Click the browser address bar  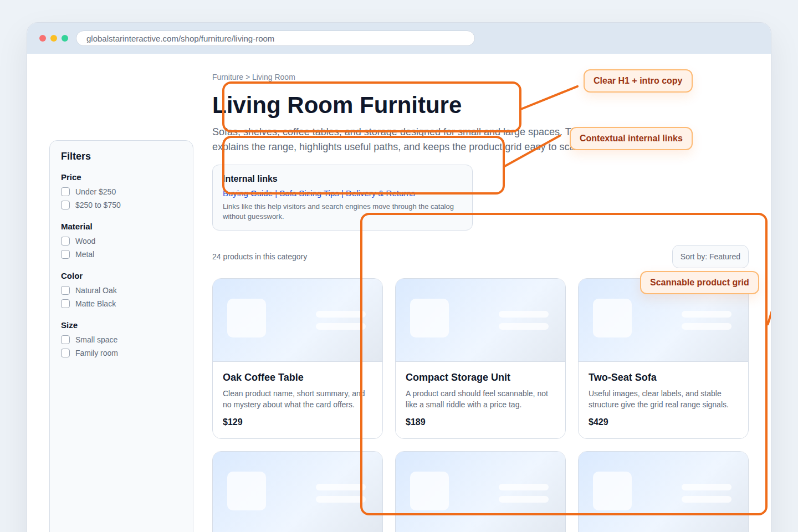[275, 38]
